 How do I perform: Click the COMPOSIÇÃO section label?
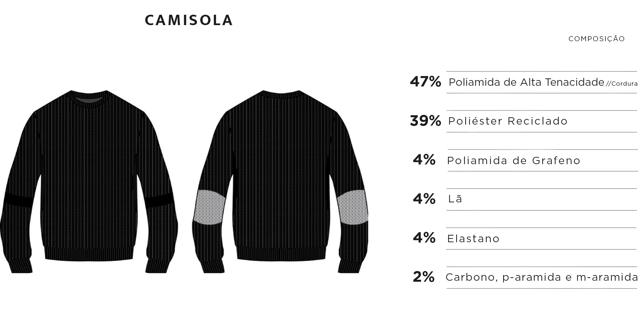tap(596, 39)
